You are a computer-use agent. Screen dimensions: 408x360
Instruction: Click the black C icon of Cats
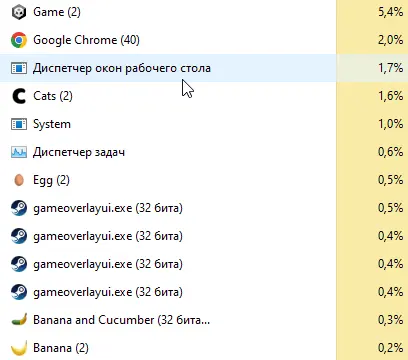(x=19, y=96)
